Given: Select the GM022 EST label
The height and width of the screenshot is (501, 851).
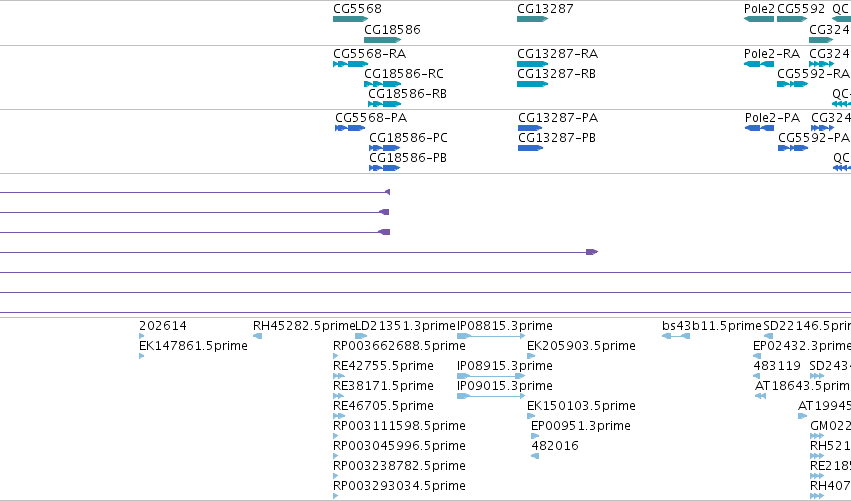Looking at the screenshot, I should click(830, 426).
